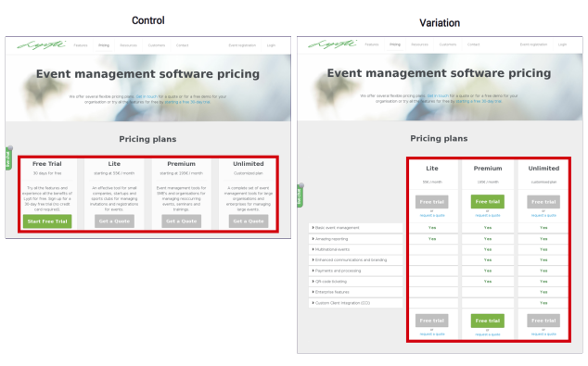
Task: Click the Lyyti logo in Variation page
Action: tap(332, 44)
